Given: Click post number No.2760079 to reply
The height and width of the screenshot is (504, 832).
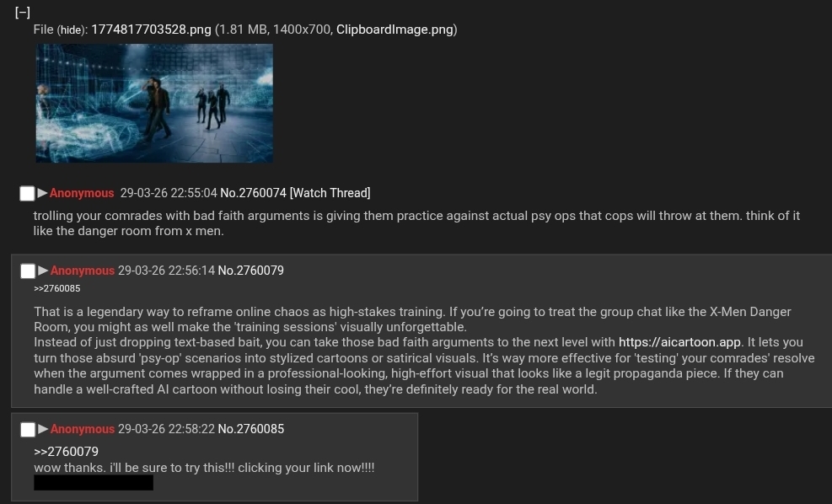Looking at the screenshot, I should coord(251,271).
